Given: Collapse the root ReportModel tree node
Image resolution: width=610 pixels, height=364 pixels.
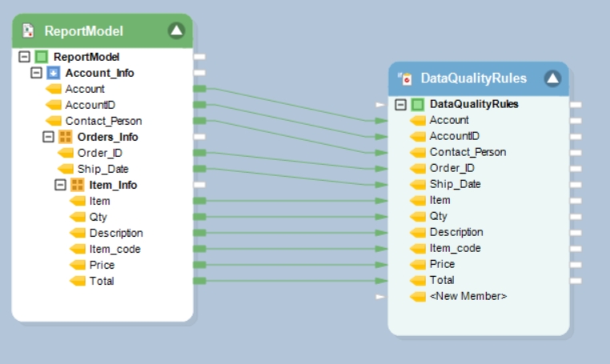Looking at the screenshot, I should pos(24,57).
